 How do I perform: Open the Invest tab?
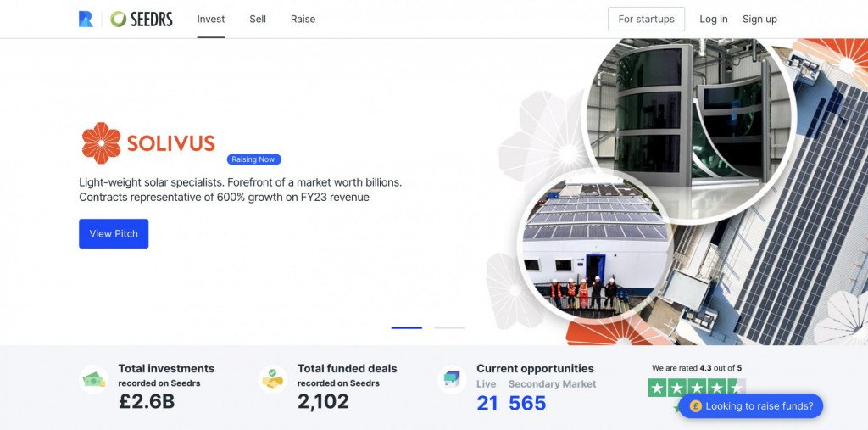pyautogui.click(x=211, y=19)
